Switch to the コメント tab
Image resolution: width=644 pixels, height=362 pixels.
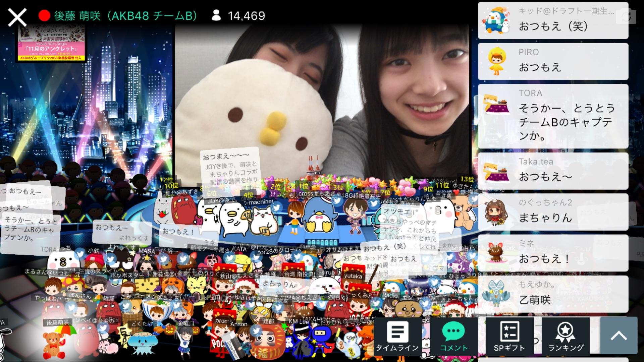click(x=453, y=336)
